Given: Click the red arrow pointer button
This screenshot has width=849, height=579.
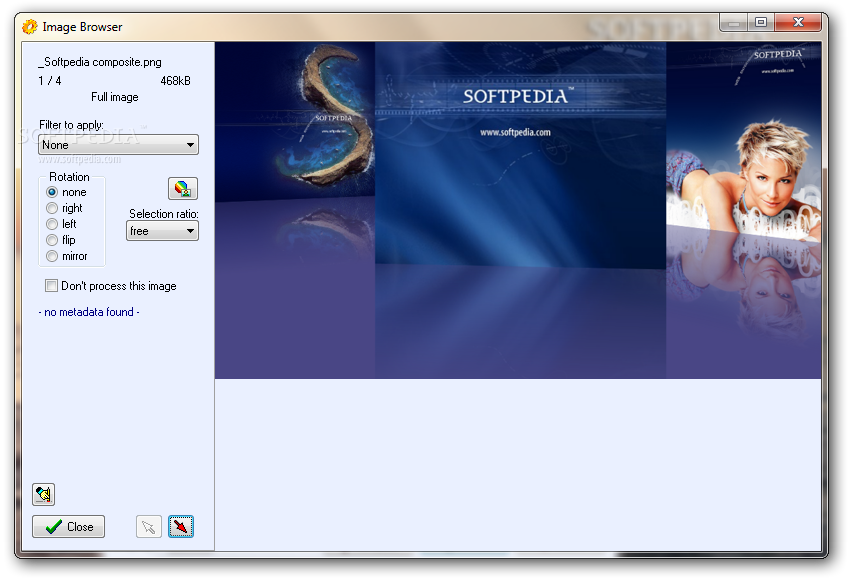Looking at the screenshot, I should [x=181, y=526].
